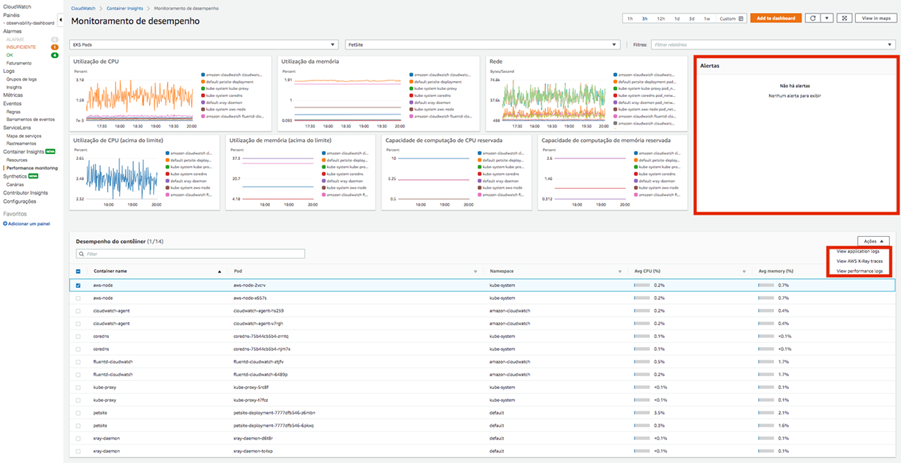Expand the PetSite cluster dropdown
Image resolution: width=901 pixels, height=463 pixels.
coord(482,45)
